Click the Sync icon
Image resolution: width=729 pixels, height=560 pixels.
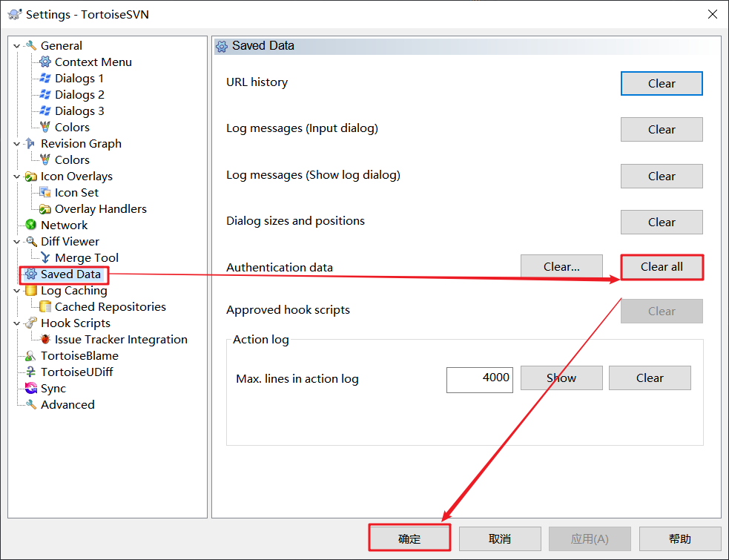(x=30, y=389)
